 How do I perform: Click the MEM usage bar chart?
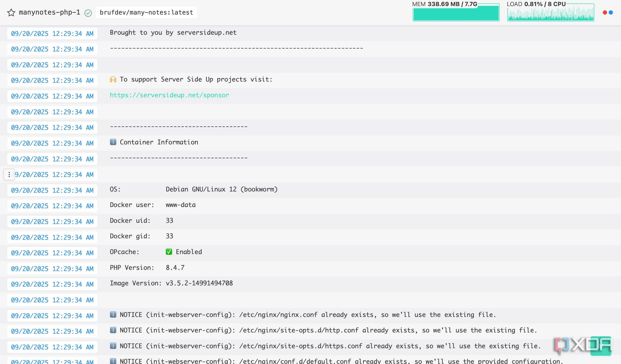[456, 14]
